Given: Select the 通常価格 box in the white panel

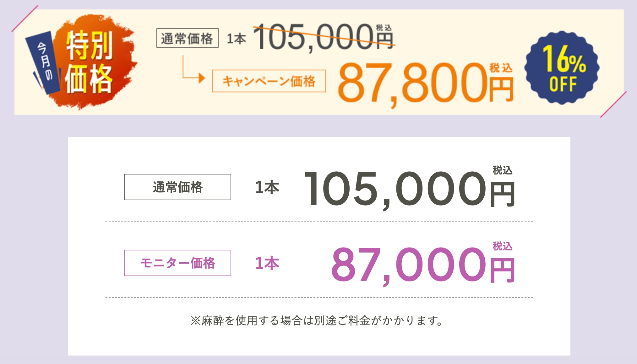Looking at the screenshot, I should point(178,187).
